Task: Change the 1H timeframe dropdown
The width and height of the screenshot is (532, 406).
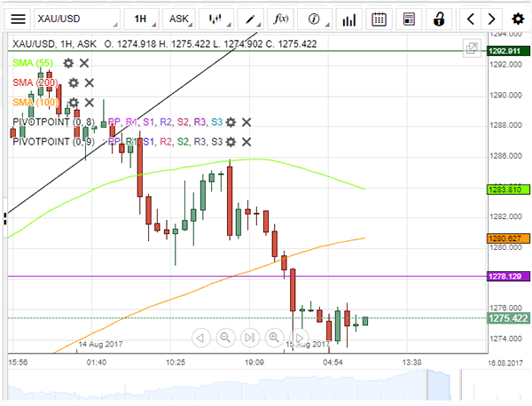Action: (142, 19)
